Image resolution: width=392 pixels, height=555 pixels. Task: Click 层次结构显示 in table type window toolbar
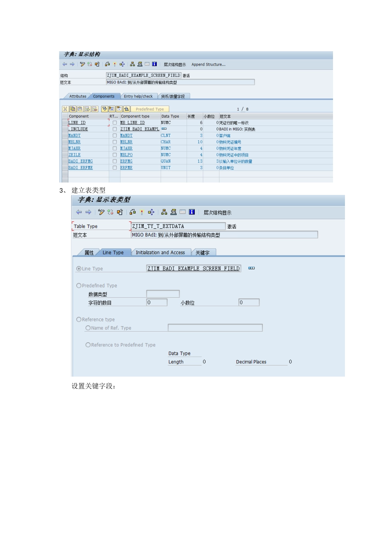tap(217, 213)
